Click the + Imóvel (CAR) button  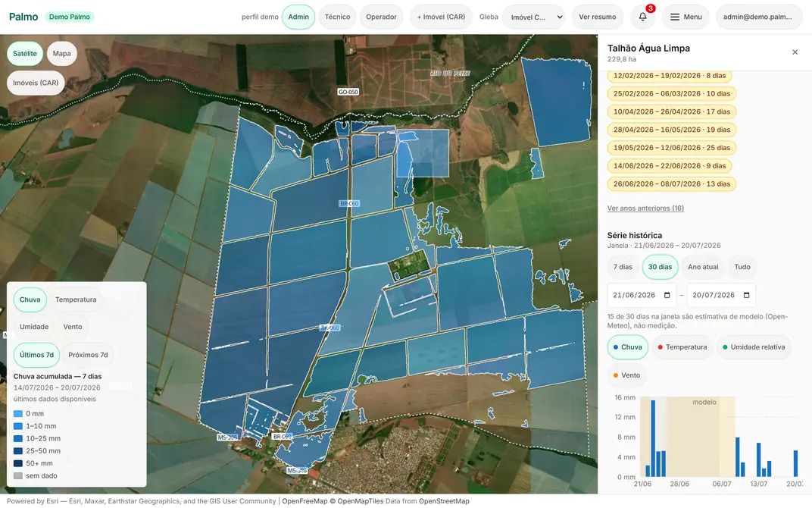coord(441,17)
